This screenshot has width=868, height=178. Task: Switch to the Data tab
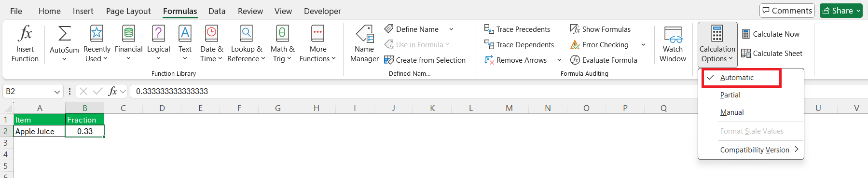[217, 11]
